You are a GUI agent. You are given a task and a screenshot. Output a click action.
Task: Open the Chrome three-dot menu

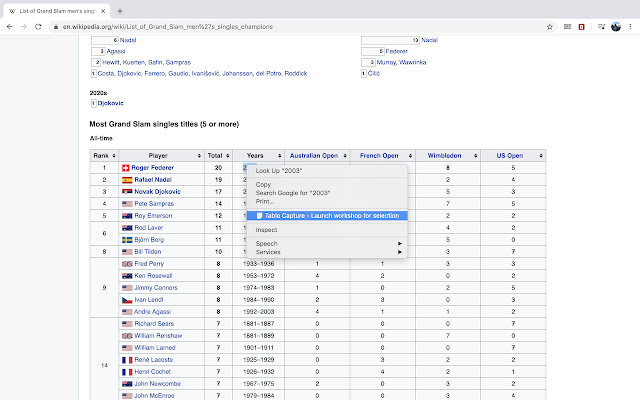(x=631, y=27)
